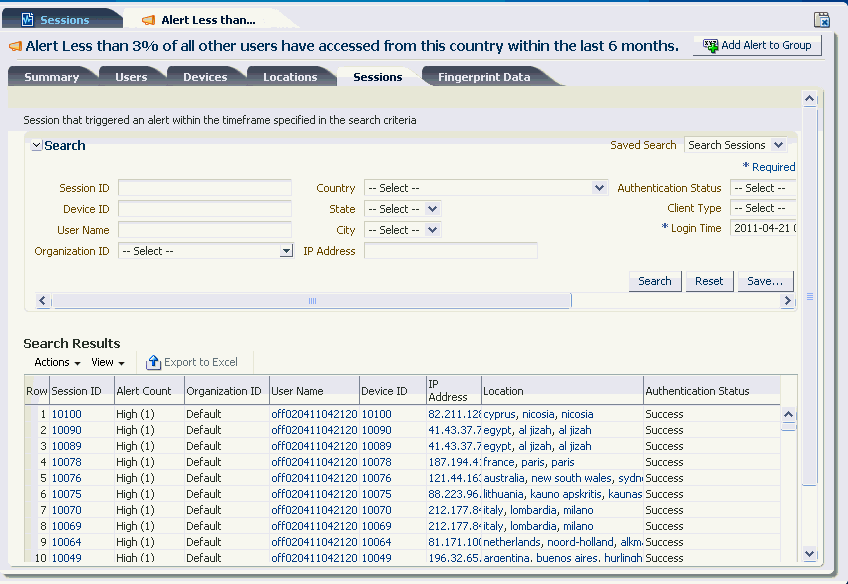
Task: Click the Search button
Action: point(655,281)
